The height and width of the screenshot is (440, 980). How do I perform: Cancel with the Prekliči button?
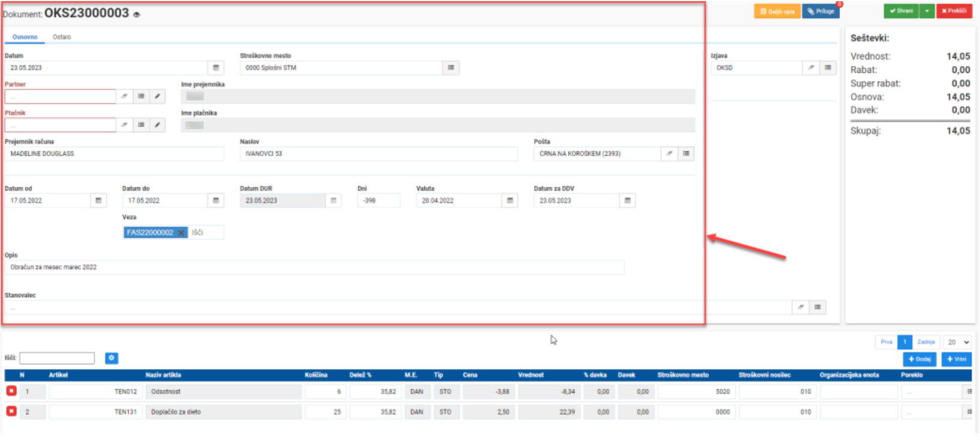point(954,11)
